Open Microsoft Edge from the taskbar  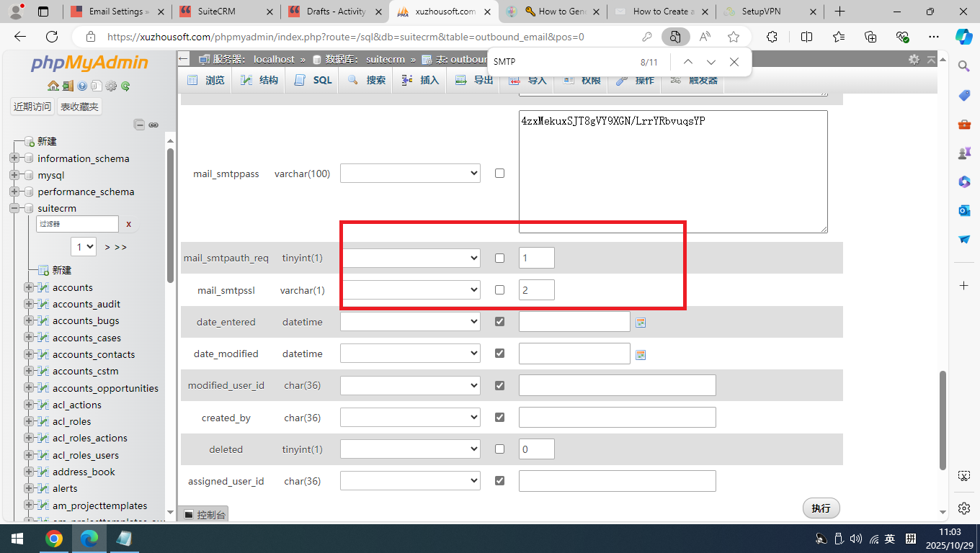[89, 538]
